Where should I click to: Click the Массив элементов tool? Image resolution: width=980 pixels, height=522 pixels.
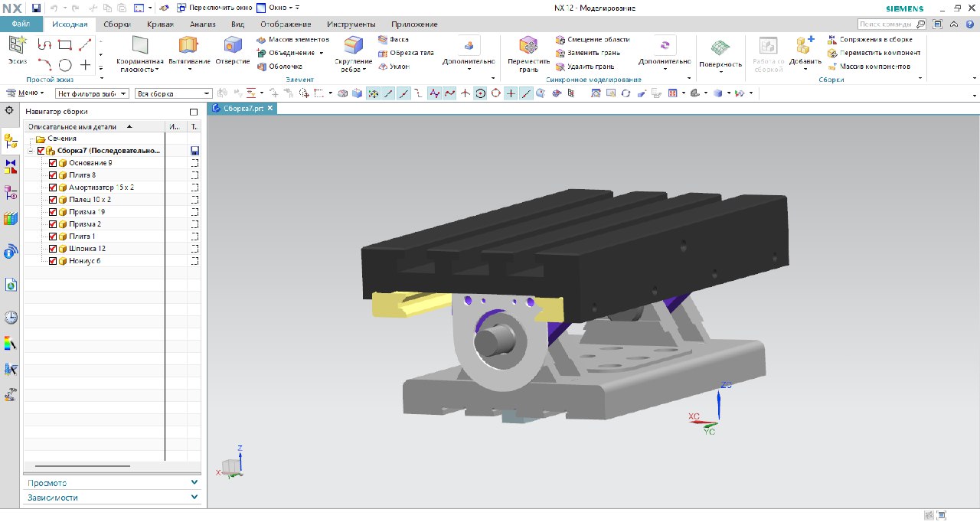292,39
